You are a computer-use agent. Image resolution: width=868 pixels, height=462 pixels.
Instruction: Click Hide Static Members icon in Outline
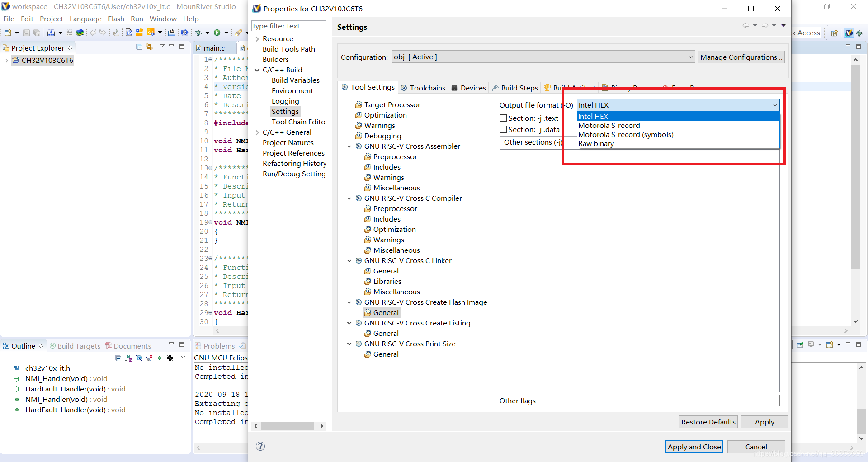(149, 358)
